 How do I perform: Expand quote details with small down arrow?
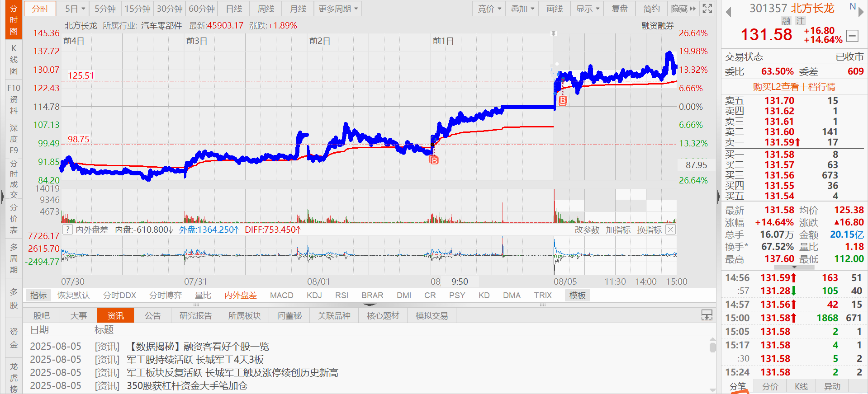(794, 267)
